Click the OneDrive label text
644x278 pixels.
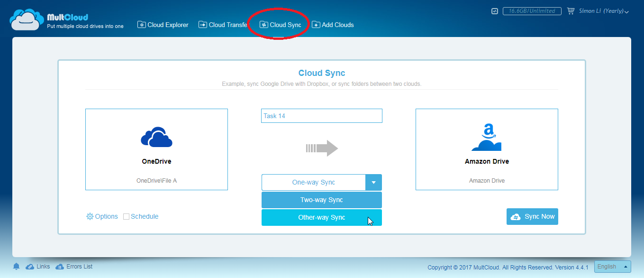156,161
